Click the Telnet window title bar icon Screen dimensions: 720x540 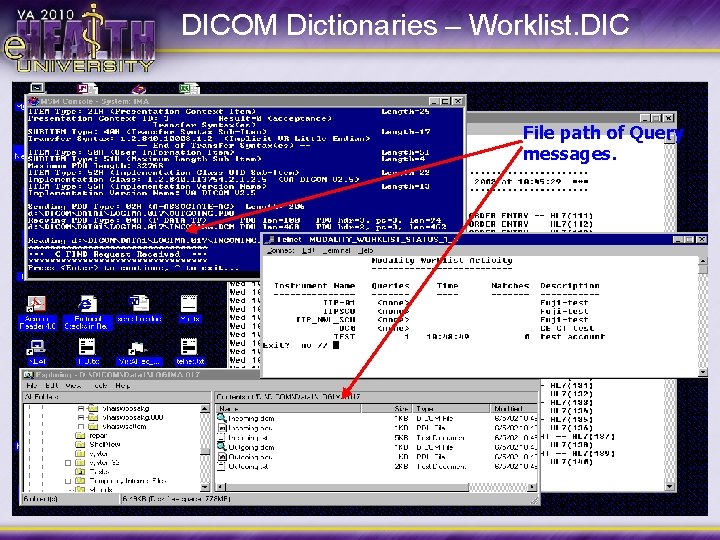click(x=270, y=239)
